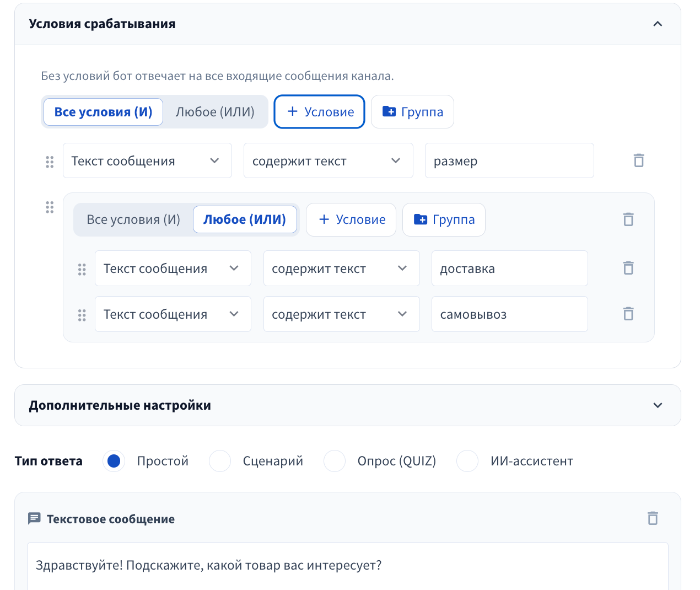Delete the nested condition group
700x590 pixels.
tap(628, 219)
